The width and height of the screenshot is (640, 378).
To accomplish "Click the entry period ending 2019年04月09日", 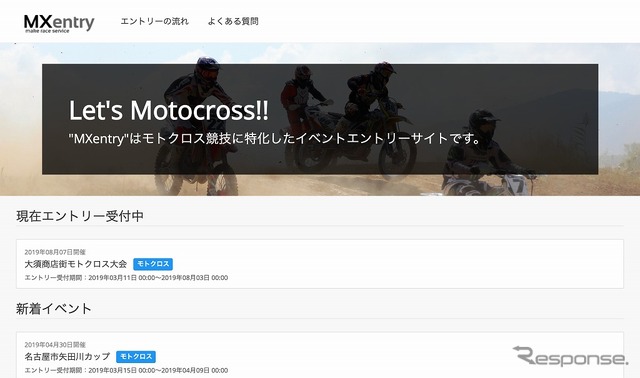I will pyautogui.click(x=126, y=370).
